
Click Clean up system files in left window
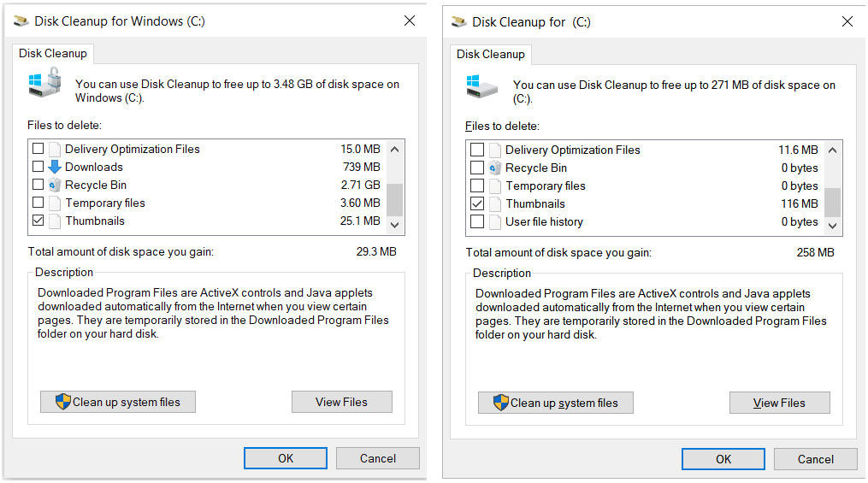coord(118,402)
